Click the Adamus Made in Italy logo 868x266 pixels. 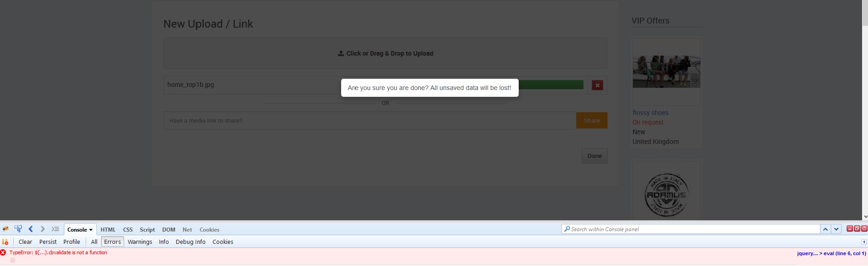(666, 195)
